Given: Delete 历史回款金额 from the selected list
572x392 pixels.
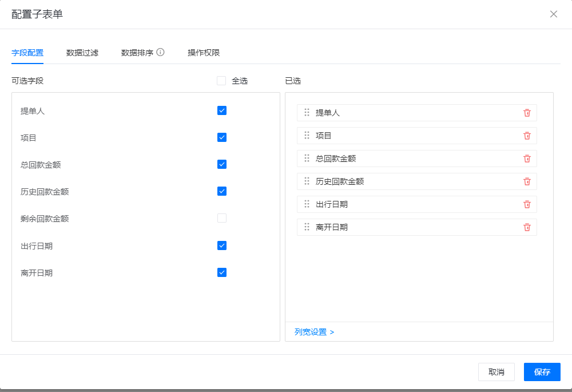Looking at the screenshot, I should click(x=527, y=181).
